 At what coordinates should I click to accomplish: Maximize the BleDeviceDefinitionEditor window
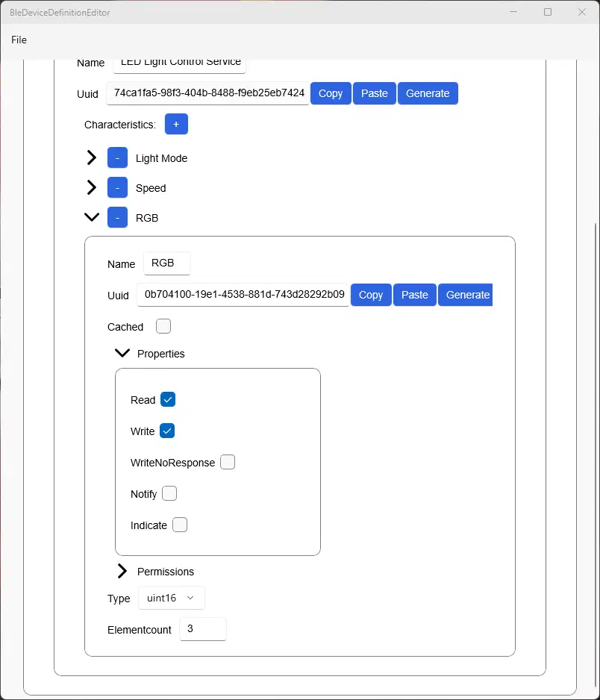coord(548,12)
